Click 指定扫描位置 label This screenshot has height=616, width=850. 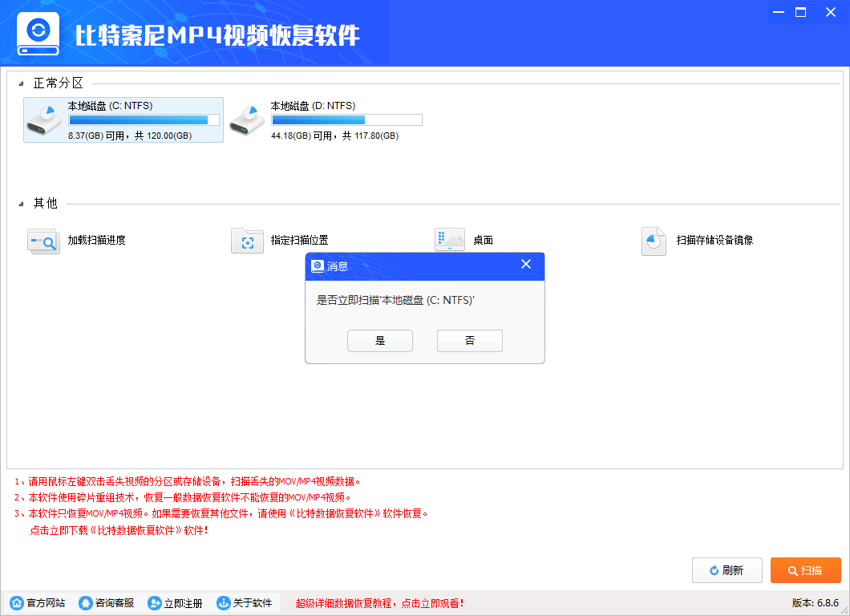pyautogui.click(x=300, y=240)
